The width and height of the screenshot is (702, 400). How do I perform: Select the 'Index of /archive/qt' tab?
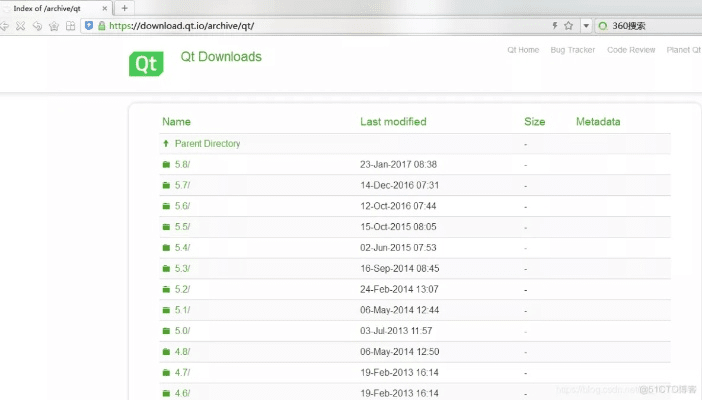(x=50, y=8)
